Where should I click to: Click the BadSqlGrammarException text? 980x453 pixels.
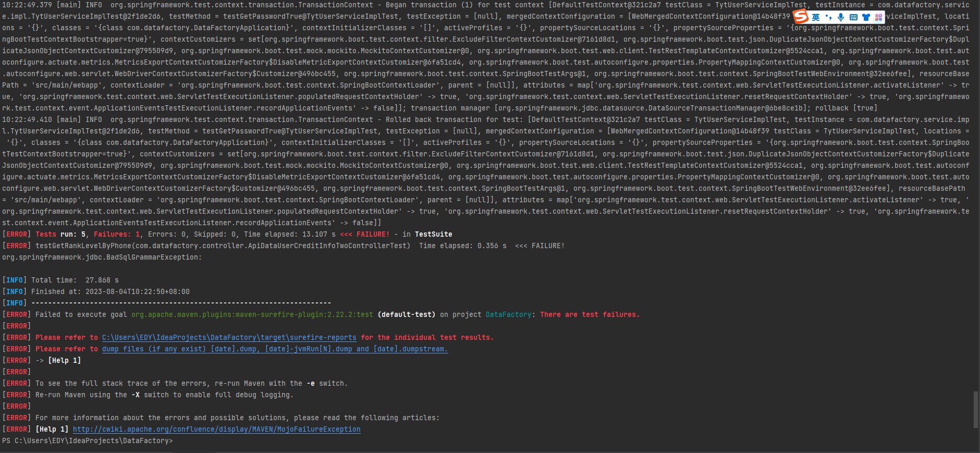(x=102, y=257)
